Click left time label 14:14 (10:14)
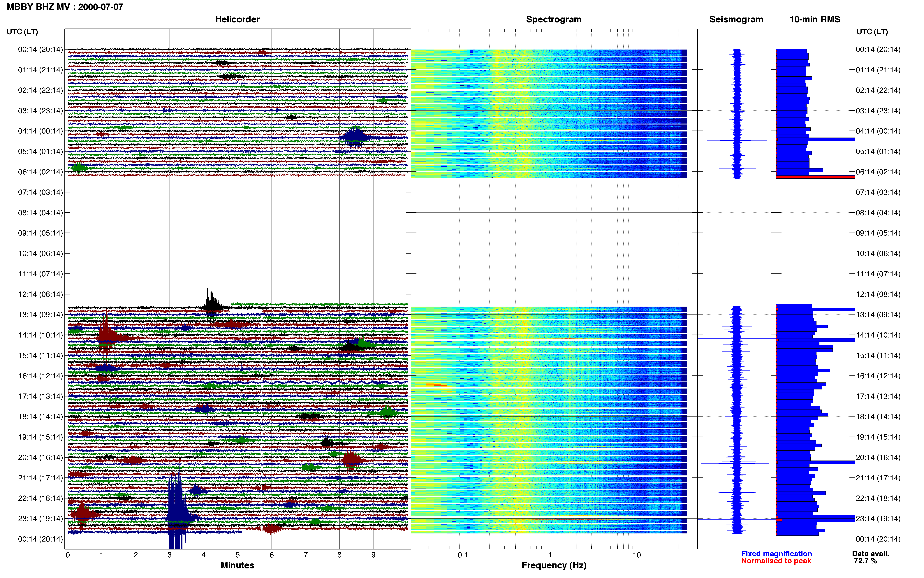 (41, 335)
